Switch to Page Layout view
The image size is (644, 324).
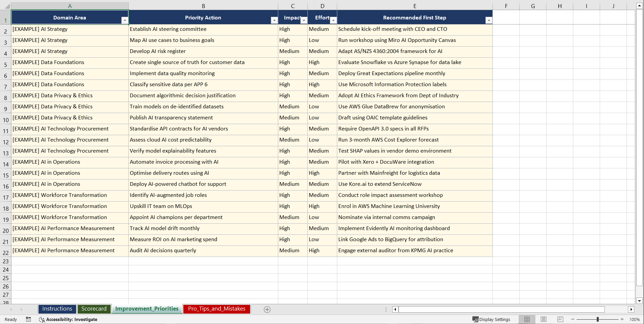543,319
